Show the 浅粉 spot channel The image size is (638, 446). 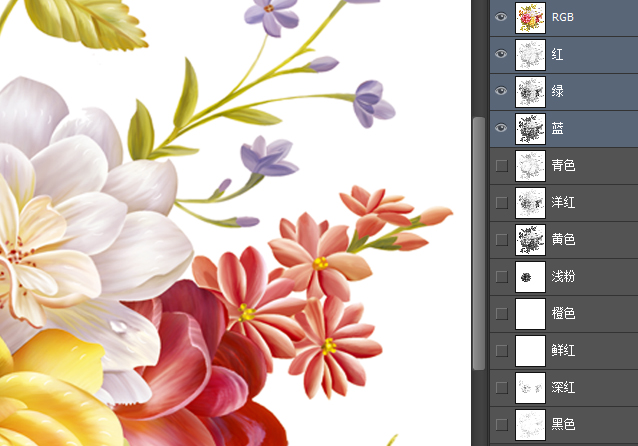coord(502,277)
